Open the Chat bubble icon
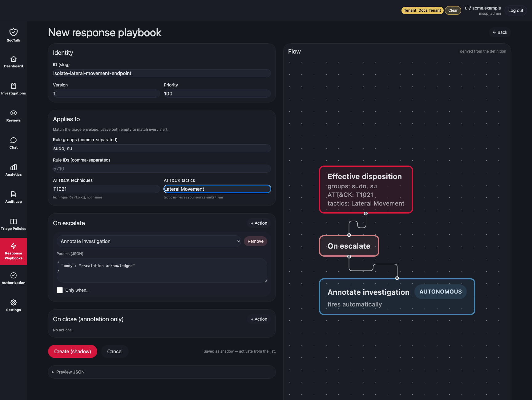The image size is (532, 400). pyautogui.click(x=14, y=140)
